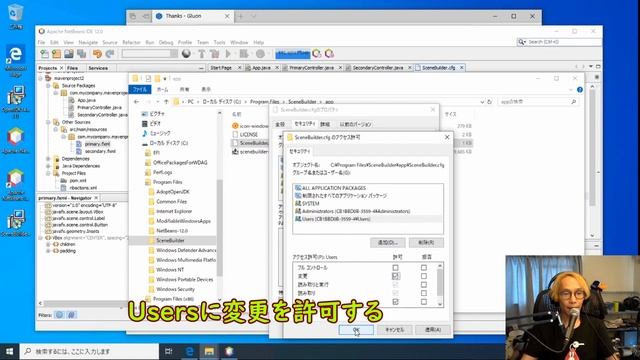Click the Redo arrow in NetBeans toolbar

tap(109, 53)
